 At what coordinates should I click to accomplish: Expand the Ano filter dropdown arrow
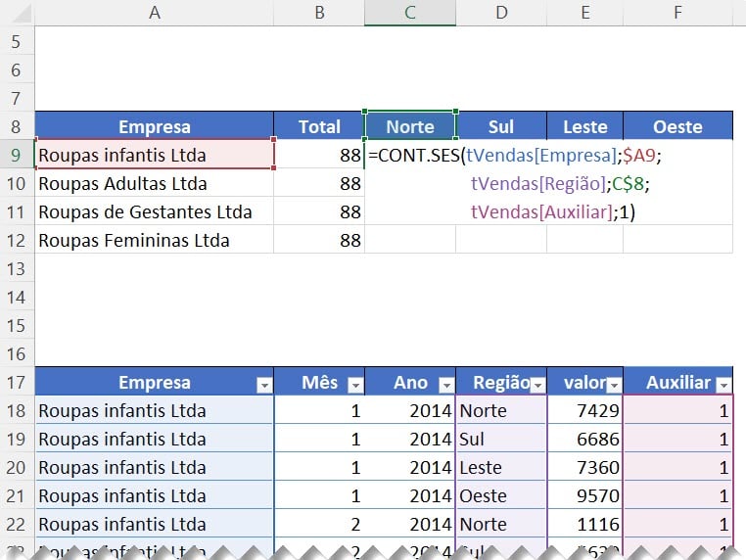(x=445, y=385)
